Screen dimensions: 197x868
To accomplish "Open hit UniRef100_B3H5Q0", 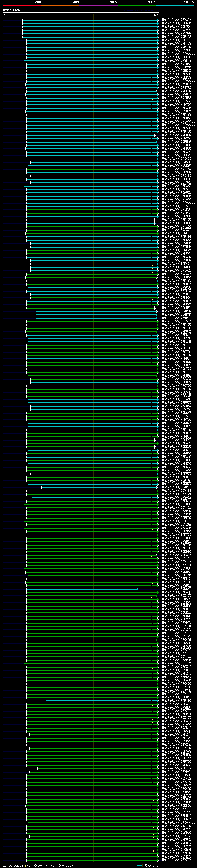I will [x=177, y=26].
